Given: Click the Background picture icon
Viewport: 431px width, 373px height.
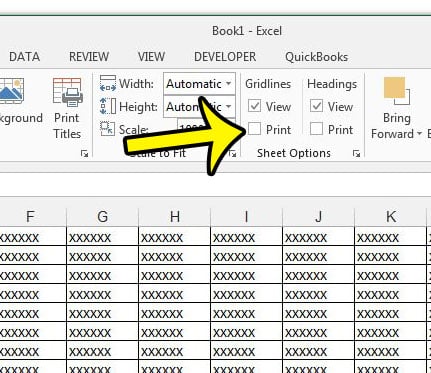Looking at the screenshot, I should [x=11, y=91].
